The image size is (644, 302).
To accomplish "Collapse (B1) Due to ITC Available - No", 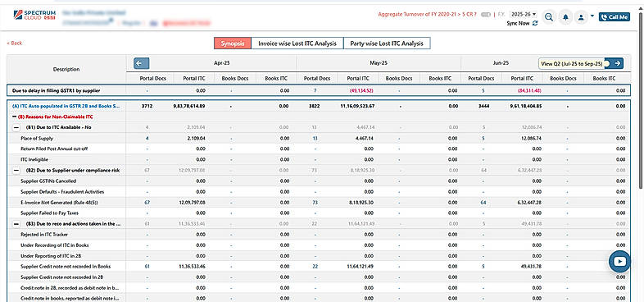I will click(x=16, y=128).
